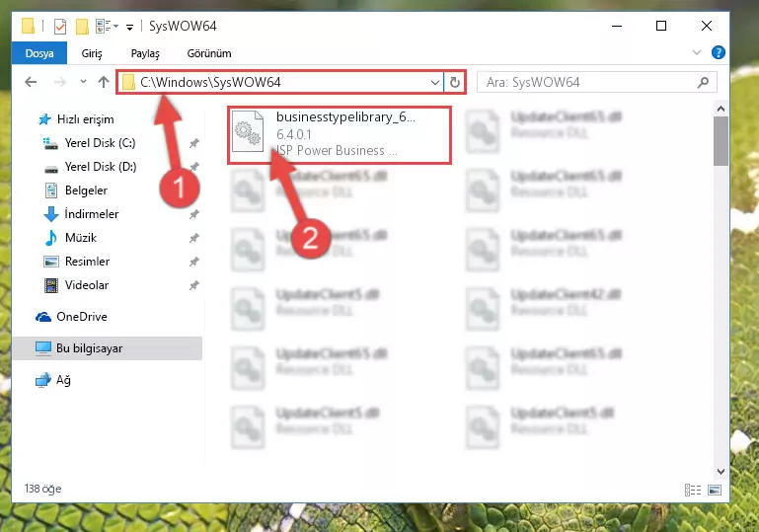Image resolution: width=759 pixels, height=532 pixels.
Task: Refresh the SysWOW64 folder view
Action: 455,82
